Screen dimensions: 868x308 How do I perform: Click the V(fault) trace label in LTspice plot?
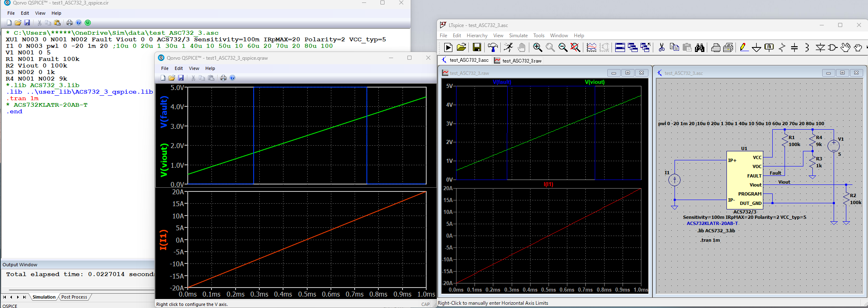[x=502, y=82]
